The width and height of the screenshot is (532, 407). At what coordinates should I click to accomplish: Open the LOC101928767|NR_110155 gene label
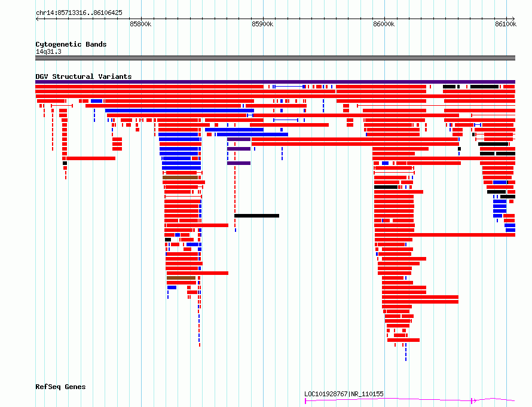click(x=344, y=394)
